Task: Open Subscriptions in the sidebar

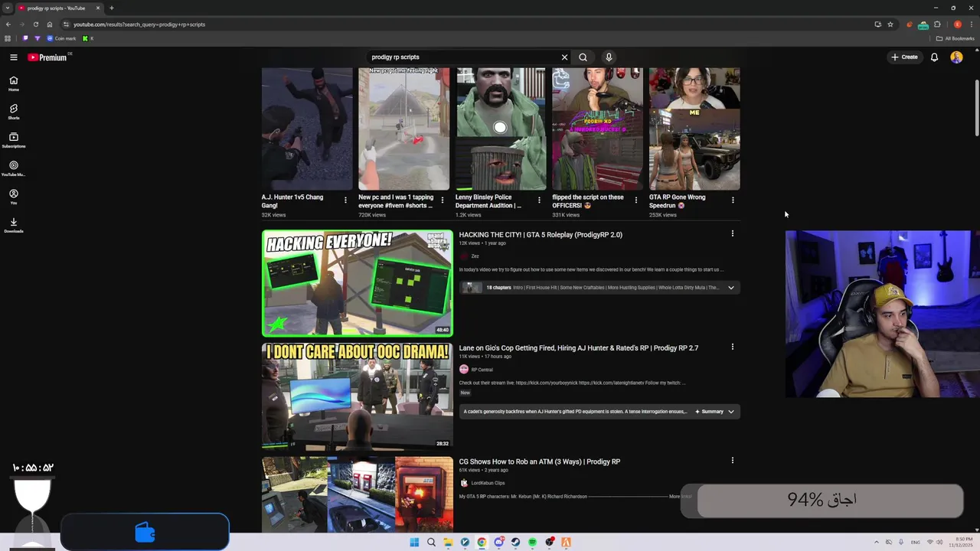Action: [x=14, y=140]
